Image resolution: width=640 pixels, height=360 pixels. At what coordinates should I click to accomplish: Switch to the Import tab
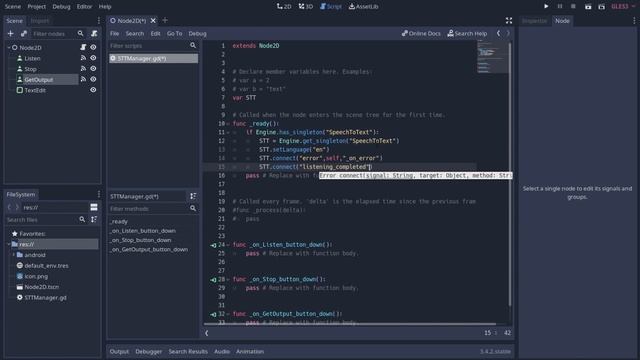pos(40,20)
